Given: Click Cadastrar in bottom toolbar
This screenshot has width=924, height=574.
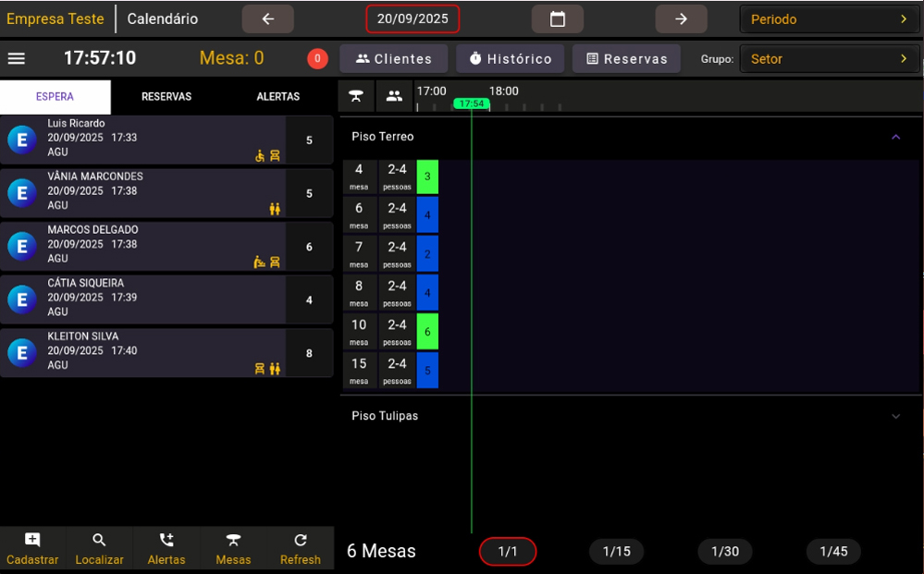Looking at the screenshot, I should pos(32,549).
